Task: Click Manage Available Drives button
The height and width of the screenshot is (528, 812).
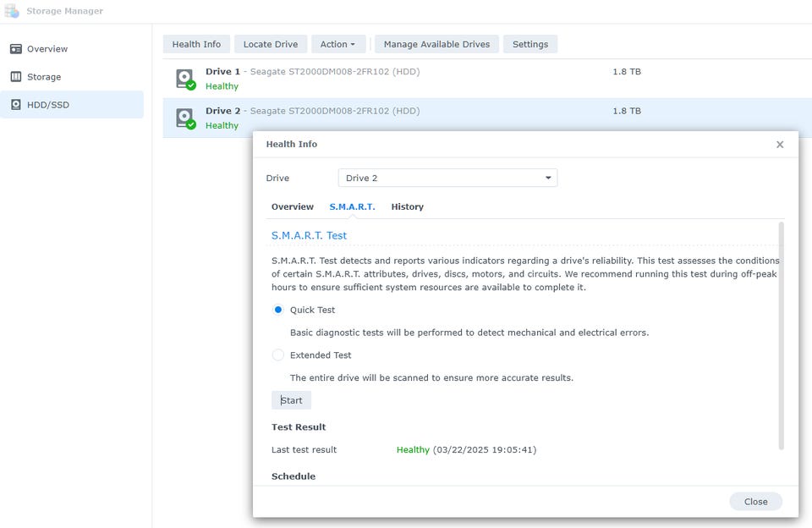Action: [436, 44]
